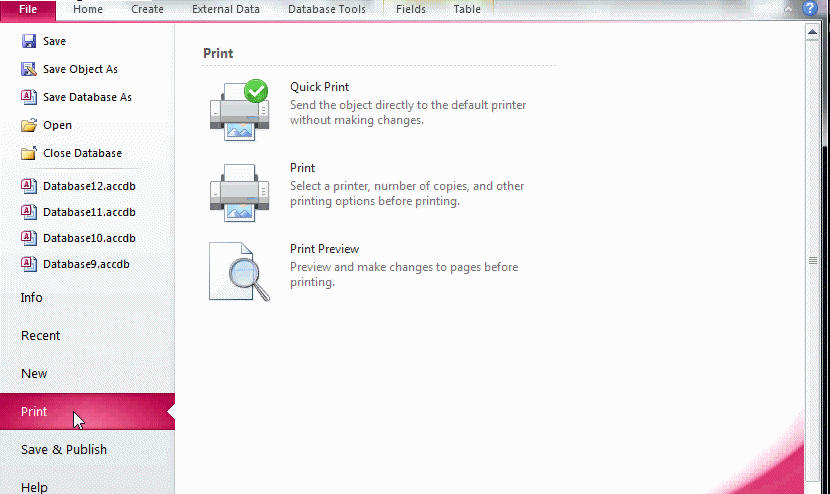This screenshot has height=494, width=830.
Task: Click the Close Database folder icon
Action: click(29, 153)
